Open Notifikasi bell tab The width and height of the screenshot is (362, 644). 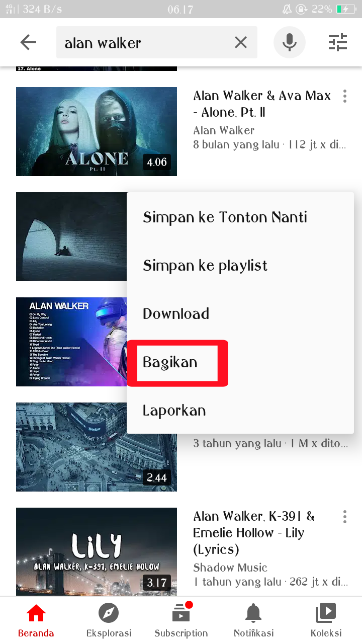coord(253,621)
